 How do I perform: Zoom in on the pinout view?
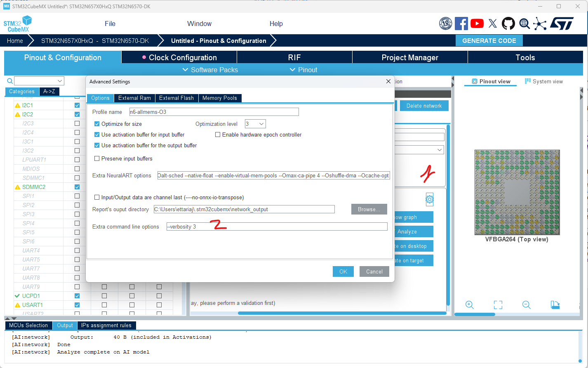pos(469,305)
